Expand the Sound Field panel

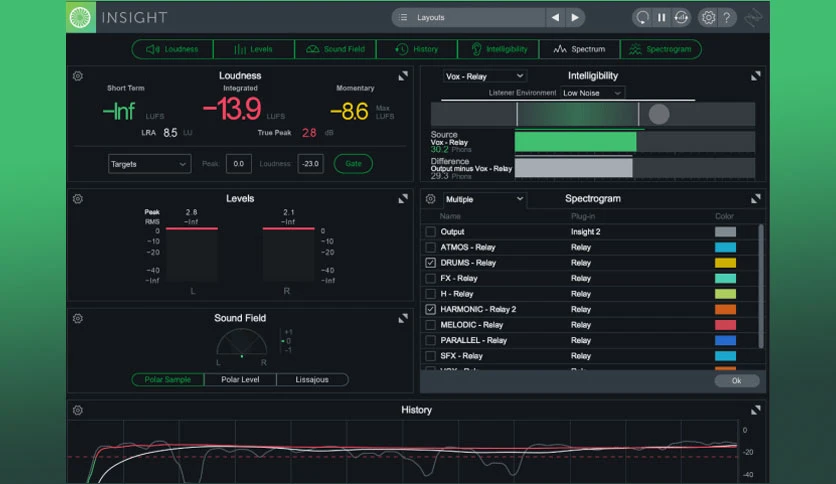click(403, 318)
